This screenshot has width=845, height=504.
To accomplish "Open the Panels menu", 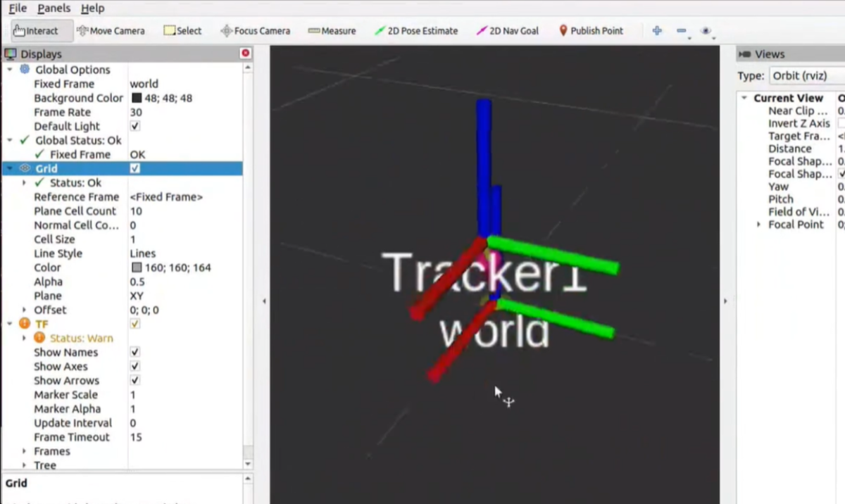I will point(54,8).
